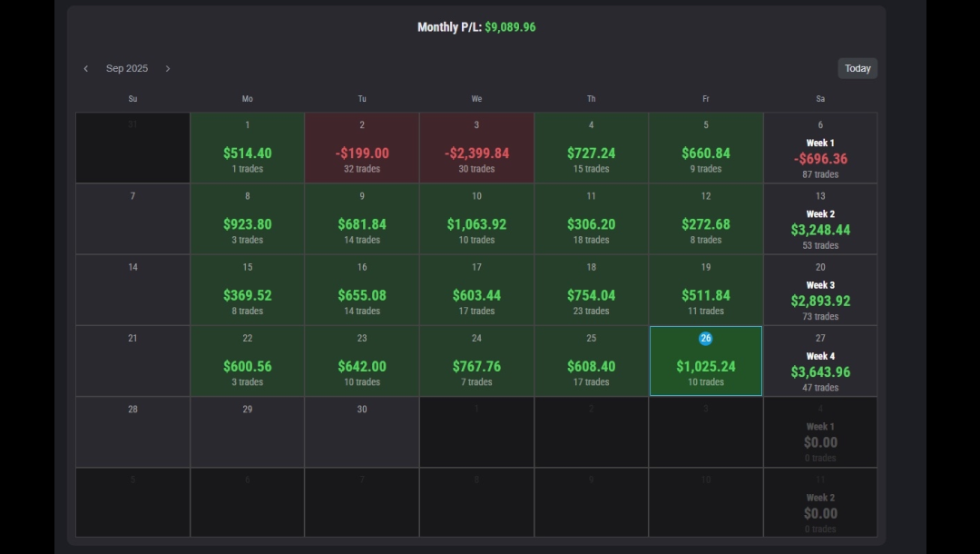
Task: Select empty Sunday September 14
Action: coord(132,290)
